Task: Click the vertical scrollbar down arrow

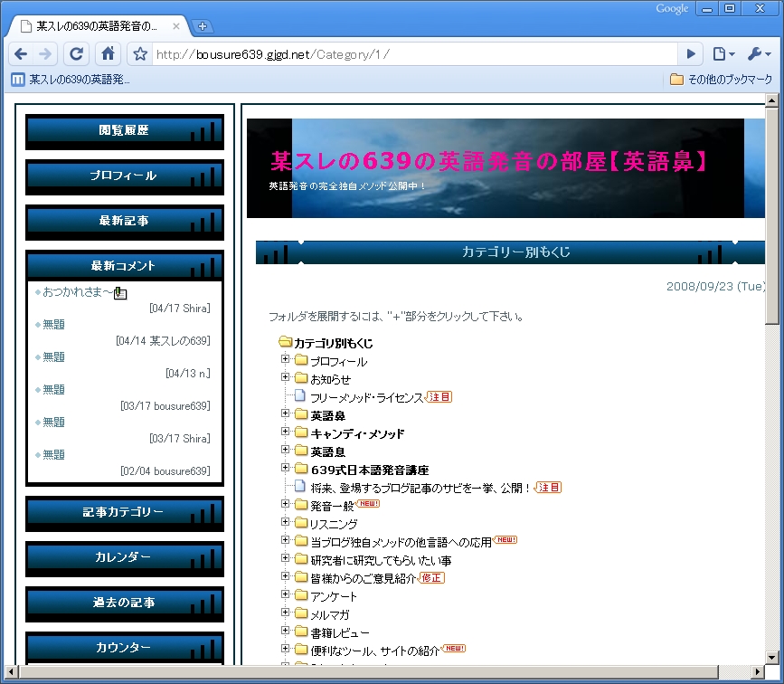Action: pos(772,658)
